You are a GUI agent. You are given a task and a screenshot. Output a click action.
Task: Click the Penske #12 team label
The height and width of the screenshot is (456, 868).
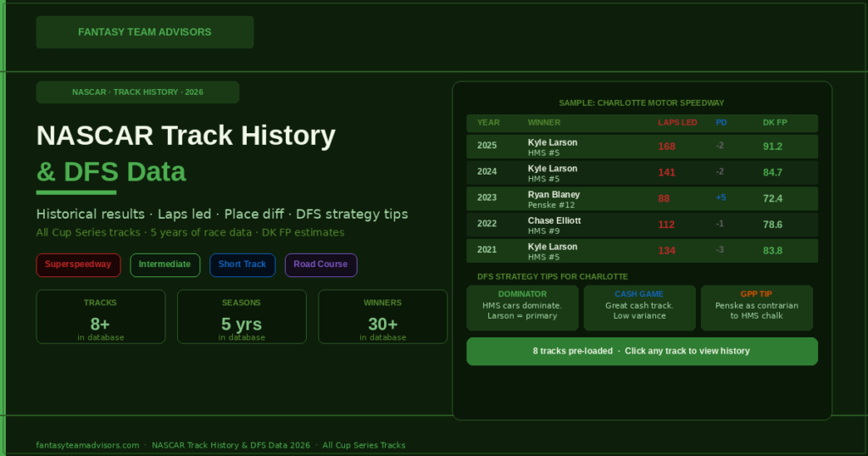click(550, 205)
